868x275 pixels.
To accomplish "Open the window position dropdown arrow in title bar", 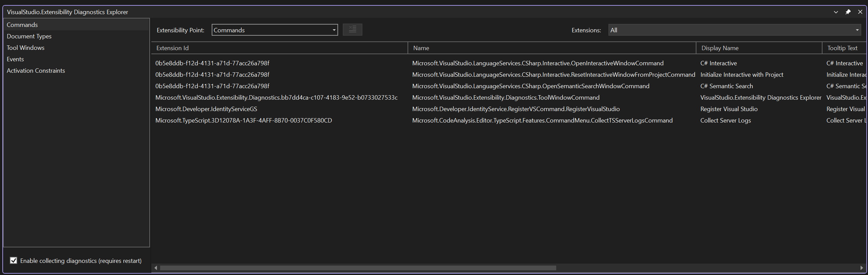I will pyautogui.click(x=836, y=12).
